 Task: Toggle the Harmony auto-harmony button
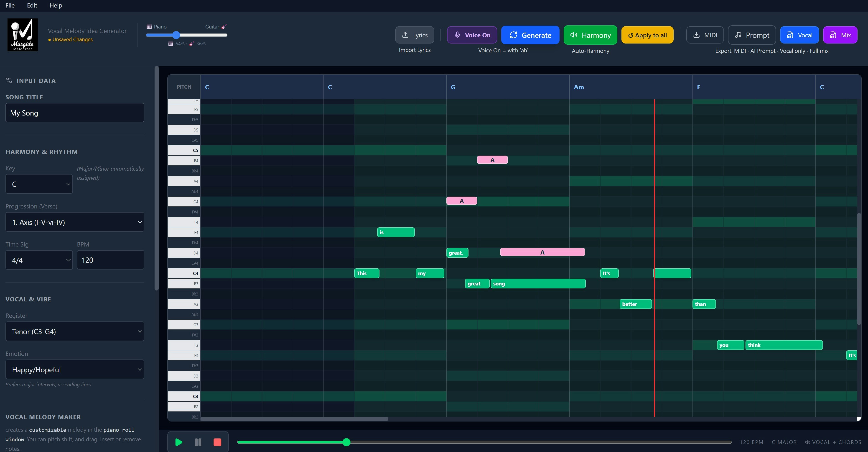point(590,35)
